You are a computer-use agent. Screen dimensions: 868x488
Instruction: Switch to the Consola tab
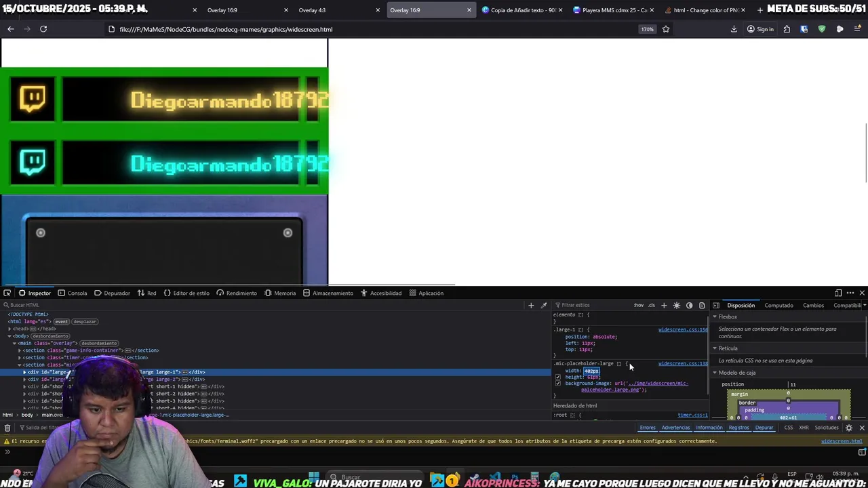click(x=73, y=293)
